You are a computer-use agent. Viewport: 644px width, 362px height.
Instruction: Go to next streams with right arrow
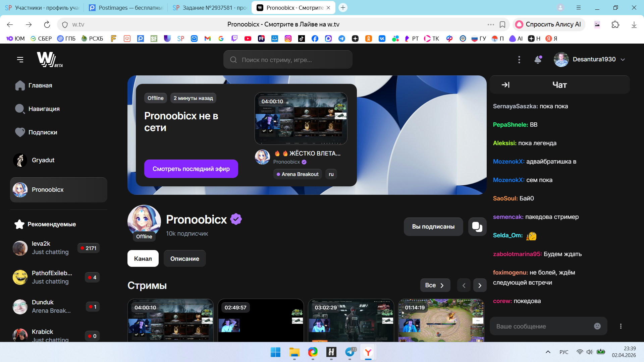(x=480, y=285)
